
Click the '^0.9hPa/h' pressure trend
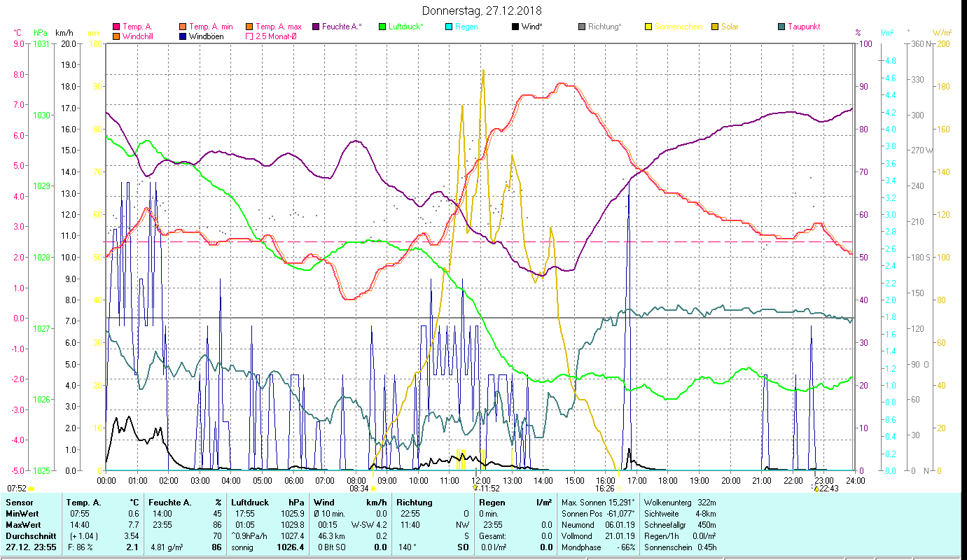click(251, 536)
